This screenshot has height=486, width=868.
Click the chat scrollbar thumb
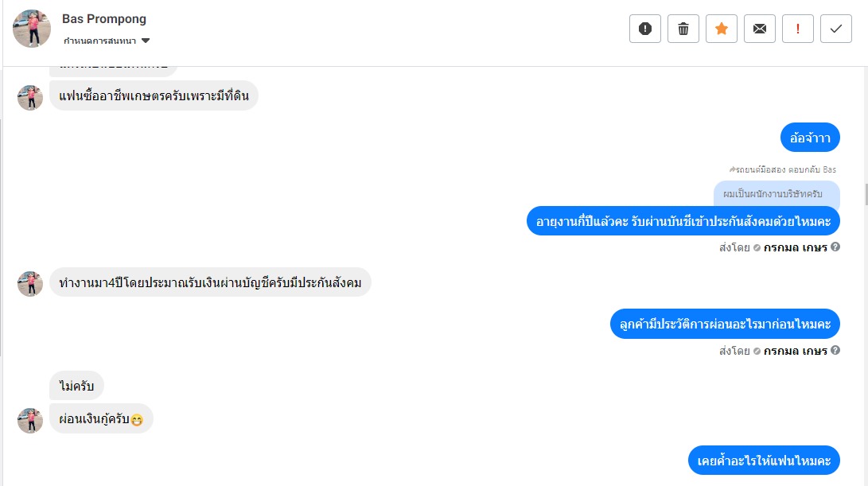[865, 193]
